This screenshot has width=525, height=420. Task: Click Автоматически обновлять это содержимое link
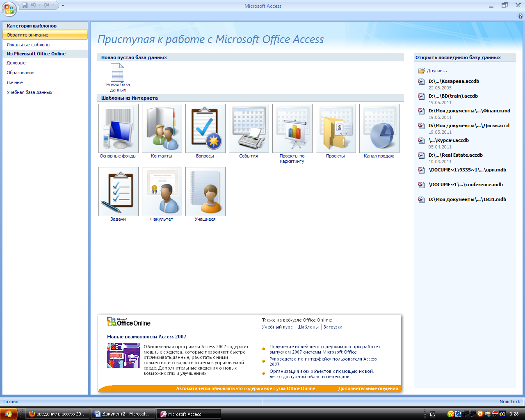point(246,388)
